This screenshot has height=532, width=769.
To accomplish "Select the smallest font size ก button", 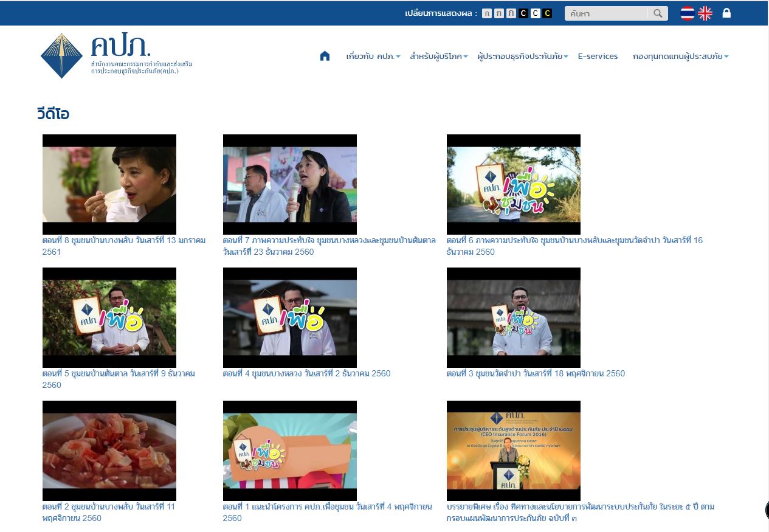I will tap(486, 13).
